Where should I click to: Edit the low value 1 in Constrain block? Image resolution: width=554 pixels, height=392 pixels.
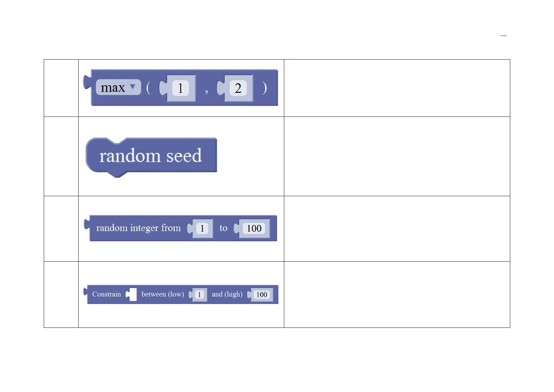pos(199,295)
